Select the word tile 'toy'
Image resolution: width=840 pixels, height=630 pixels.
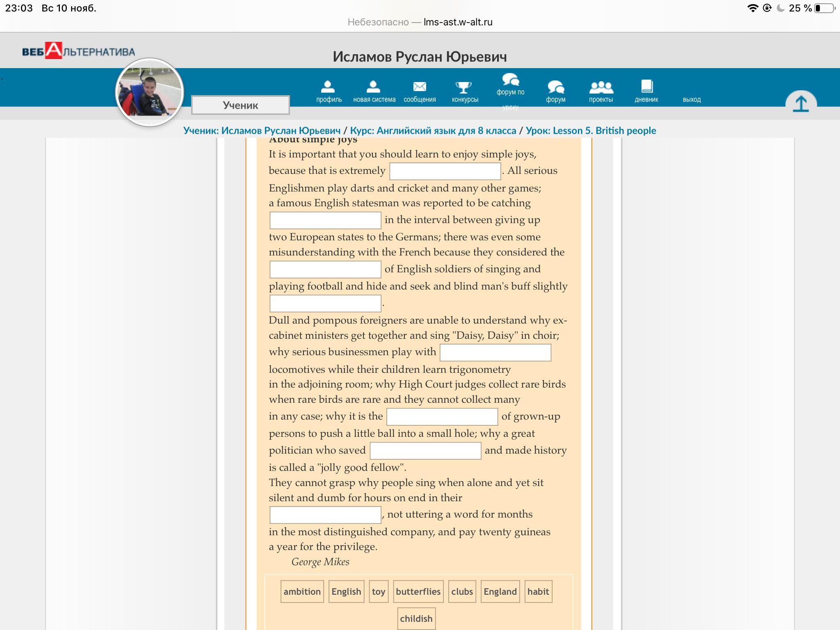point(379,591)
